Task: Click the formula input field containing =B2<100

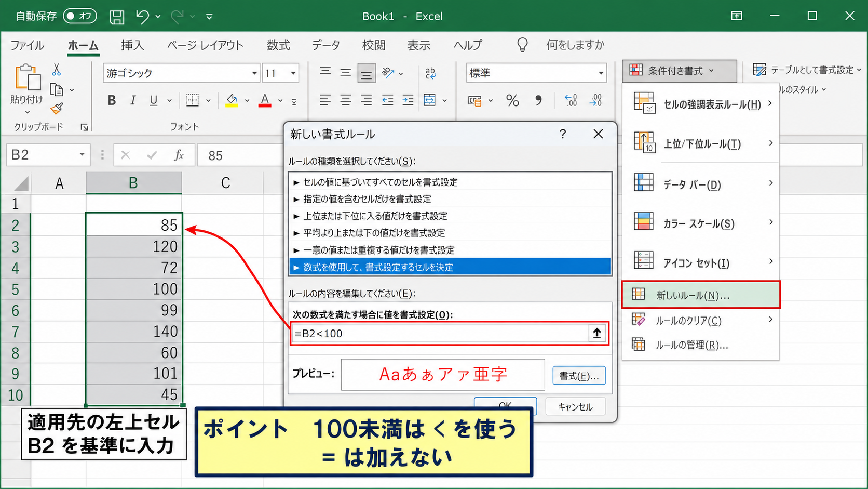Action: click(440, 333)
